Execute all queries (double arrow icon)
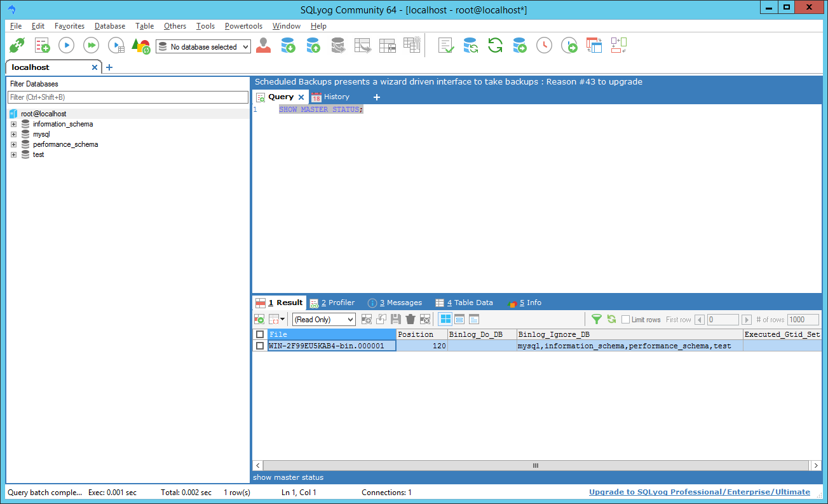 click(x=92, y=46)
